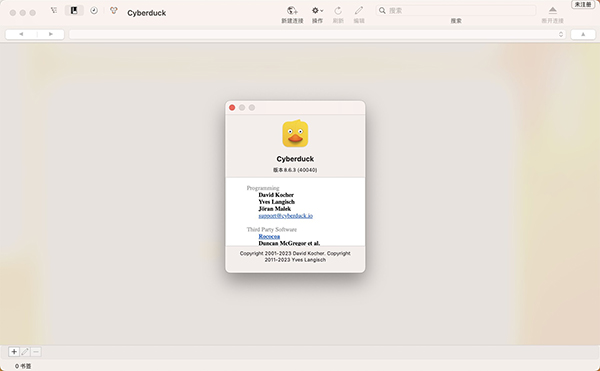Image resolution: width=600 pixels, height=371 pixels.
Task: Go to parent folder with up arrow button
Action: click(x=583, y=34)
